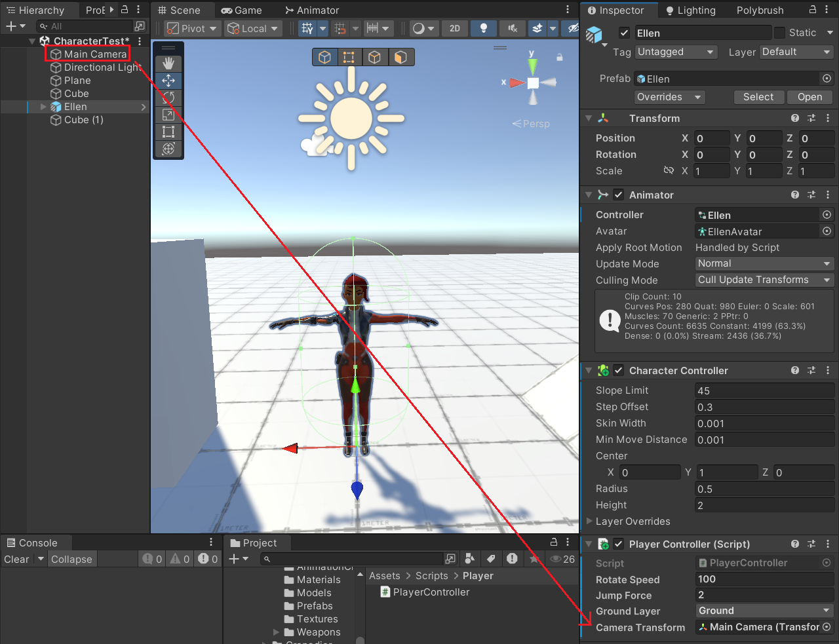The image size is (839, 644).
Task: Toggle Ellen active checkbox
Action: pyautogui.click(x=625, y=33)
